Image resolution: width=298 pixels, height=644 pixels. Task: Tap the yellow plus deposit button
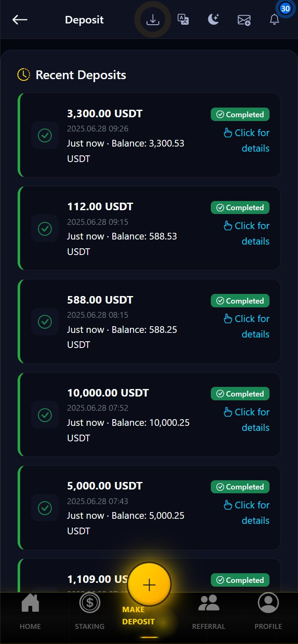[149, 585]
